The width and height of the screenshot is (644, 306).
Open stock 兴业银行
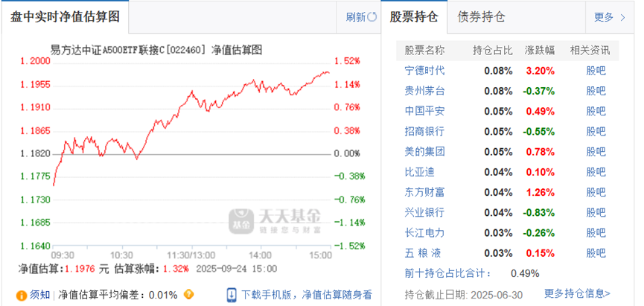424,212
